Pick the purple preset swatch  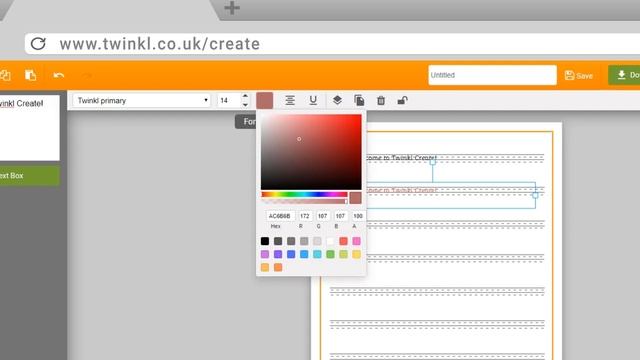pyautogui.click(x=278, y=254)
